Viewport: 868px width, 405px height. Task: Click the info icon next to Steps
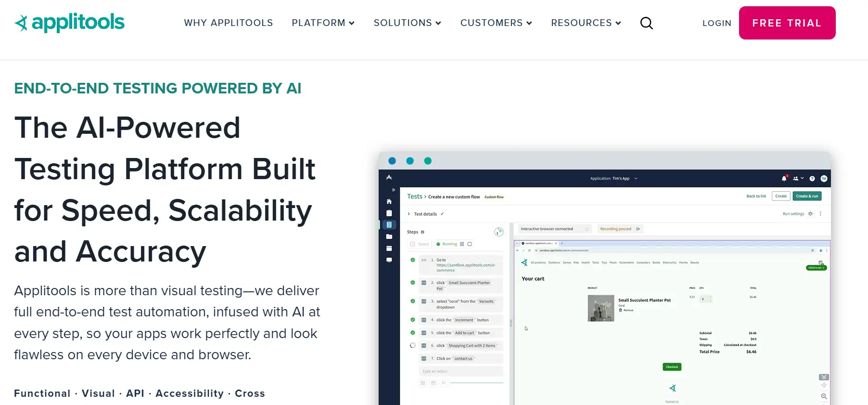[x=422, y=232]
